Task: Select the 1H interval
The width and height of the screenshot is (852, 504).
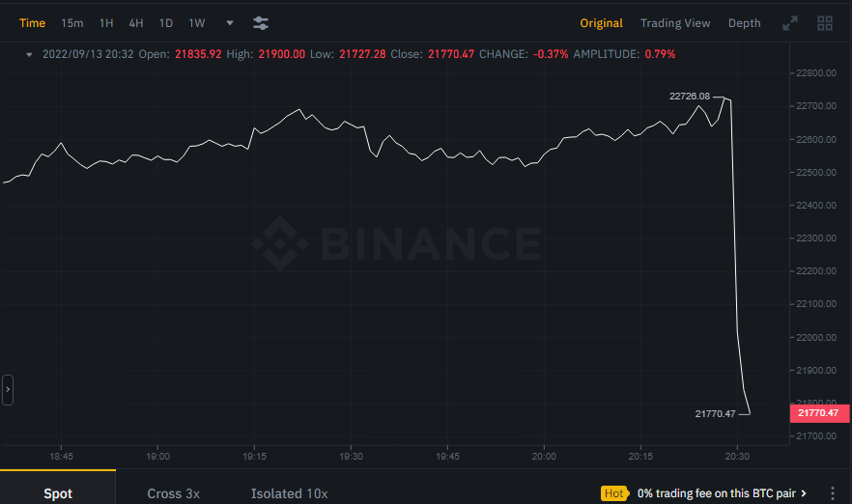Action: pos(106,23)
